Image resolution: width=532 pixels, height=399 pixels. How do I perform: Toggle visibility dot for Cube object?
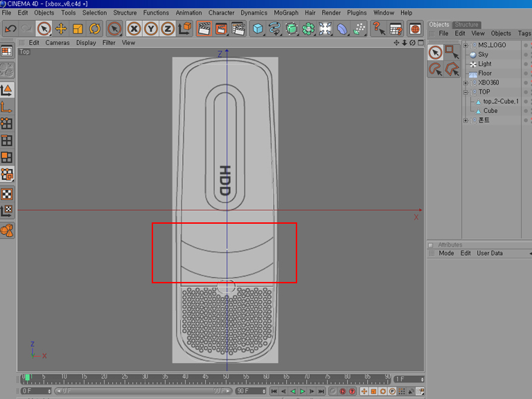point(526,111)
